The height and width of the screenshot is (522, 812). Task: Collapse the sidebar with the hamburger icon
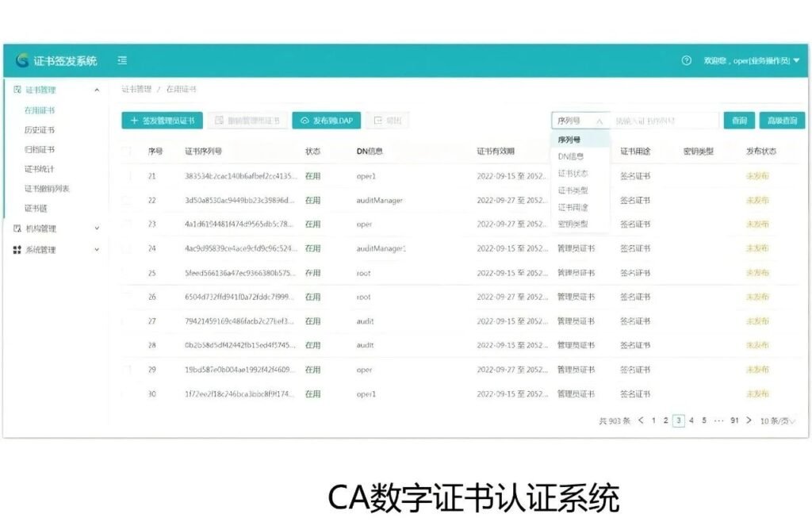[x=122, y=61]
